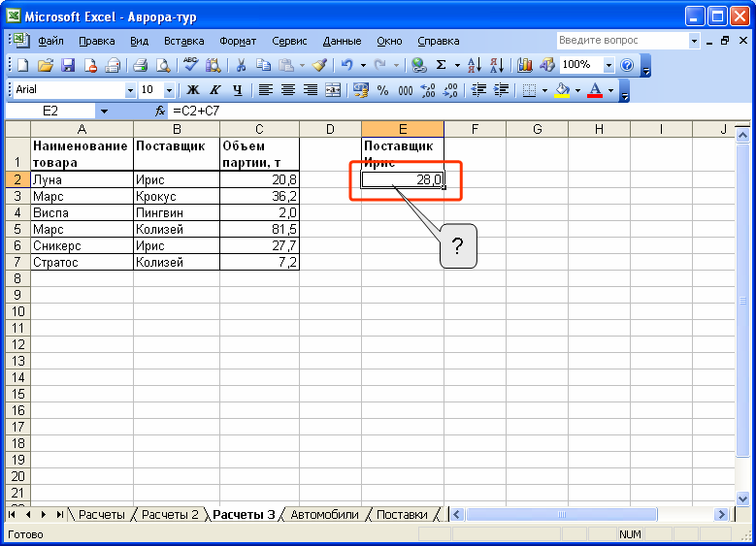The width and height of the screenshot is (756, 546).
Task: Click the Print icon
Action: coord(141,65)
